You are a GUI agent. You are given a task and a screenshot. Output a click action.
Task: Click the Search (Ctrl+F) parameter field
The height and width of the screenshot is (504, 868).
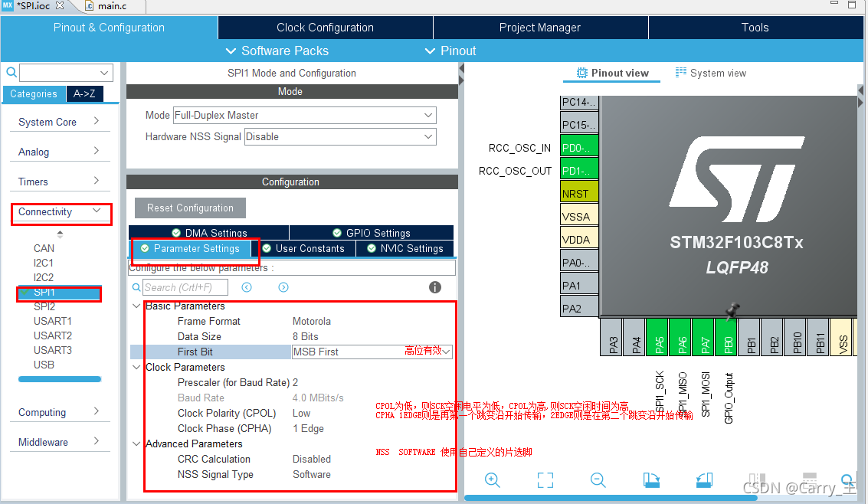click(x=185, y=288)
